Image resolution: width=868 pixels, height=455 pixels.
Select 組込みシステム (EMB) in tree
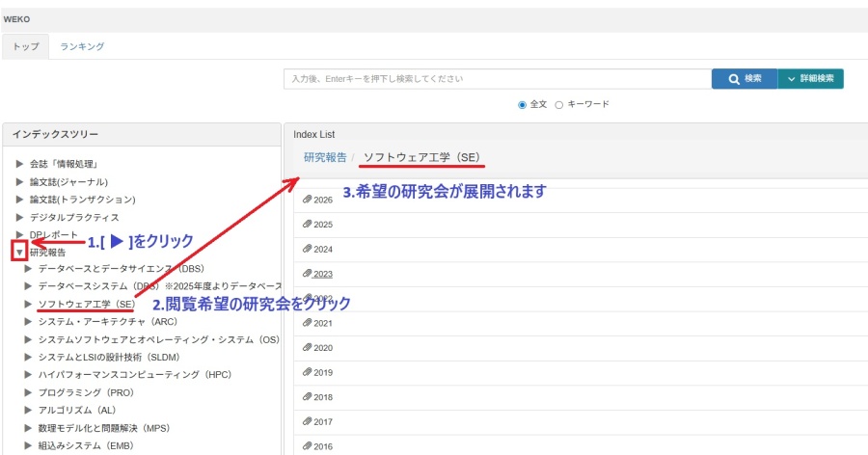coord(86,445)
